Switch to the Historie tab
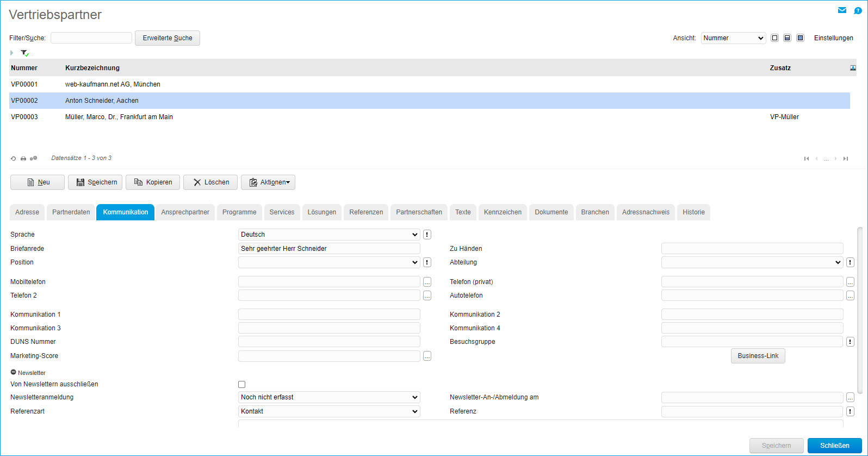This screenshot has width=868, height=456. point(694,212)
